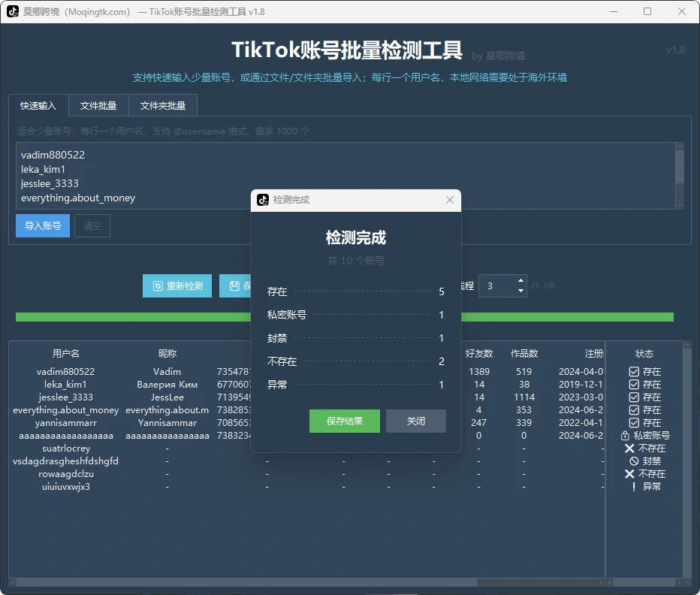Click the TikTok icon in the 检测完成 dialog title
Viewport: 700px width, 595px height.
263,200
